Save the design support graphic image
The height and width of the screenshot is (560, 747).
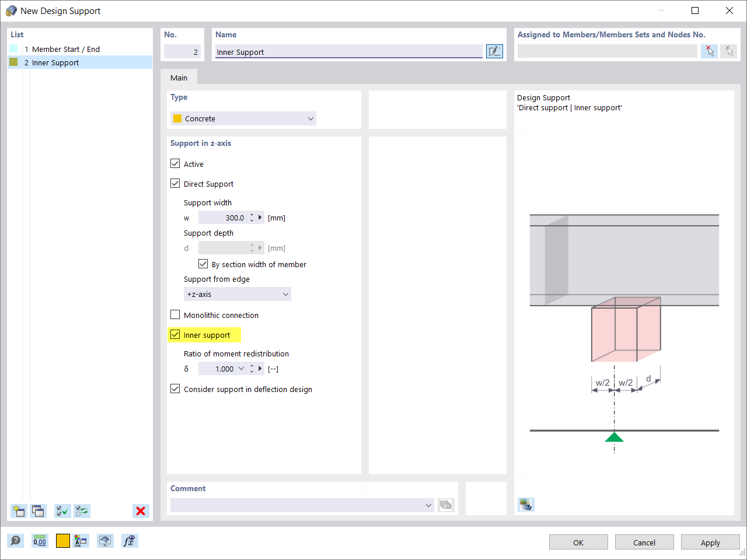tap(525, 504)
